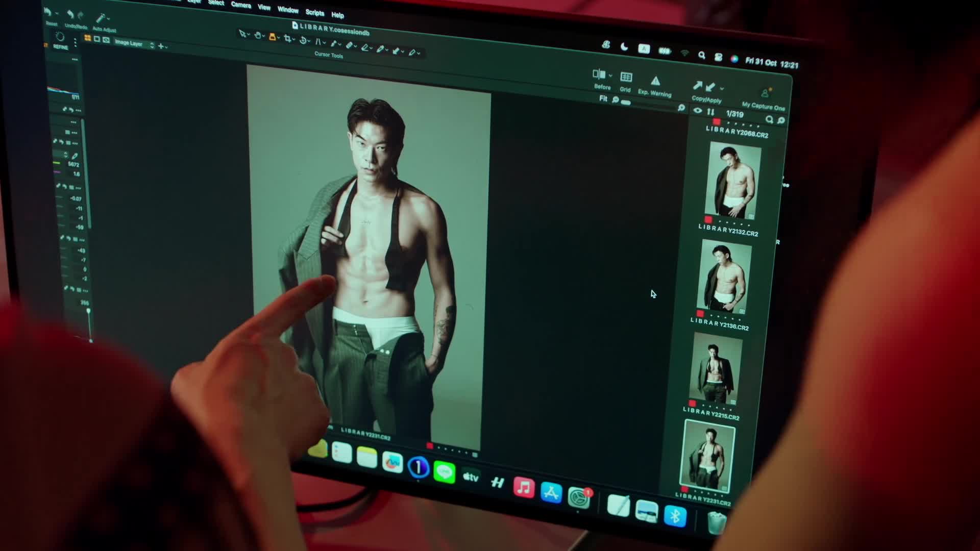980x551 pixels.
Task: Click the Copy adjustments arrow
Action: click(x=697, y=85)
